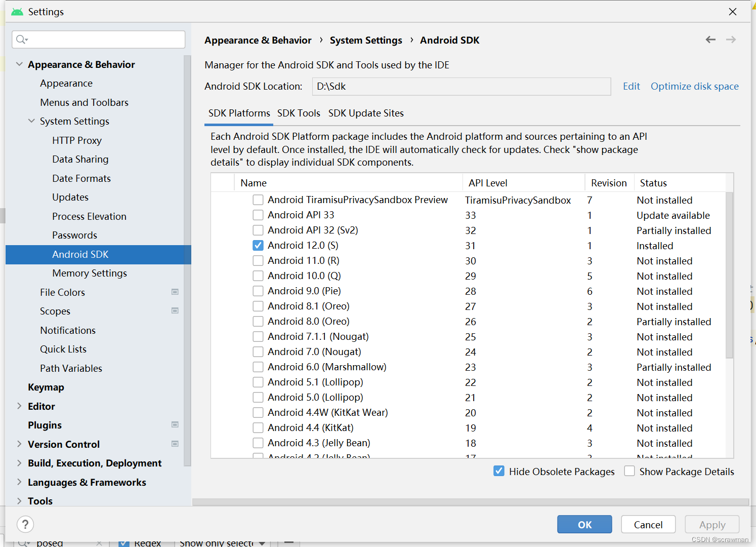Select Appearance in the settings tree
This screenshot has width=756, height=547.
(x=66, y=83)
